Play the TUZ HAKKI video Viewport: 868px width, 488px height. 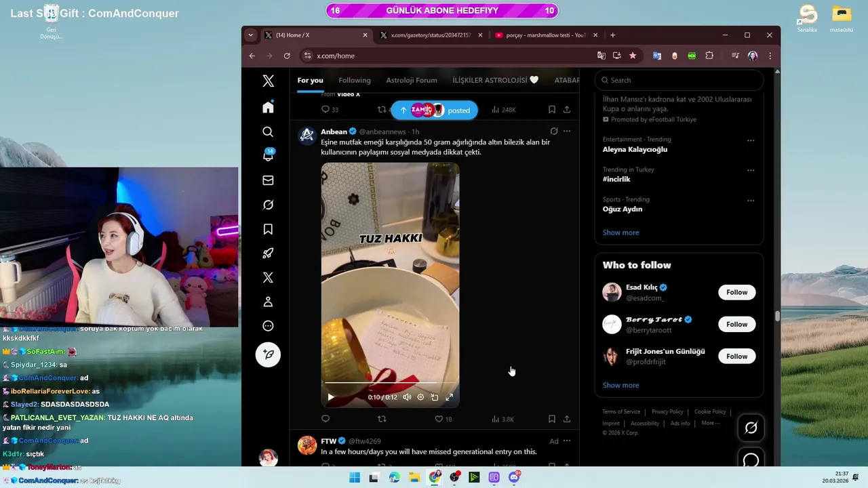[x=331, y=397]
